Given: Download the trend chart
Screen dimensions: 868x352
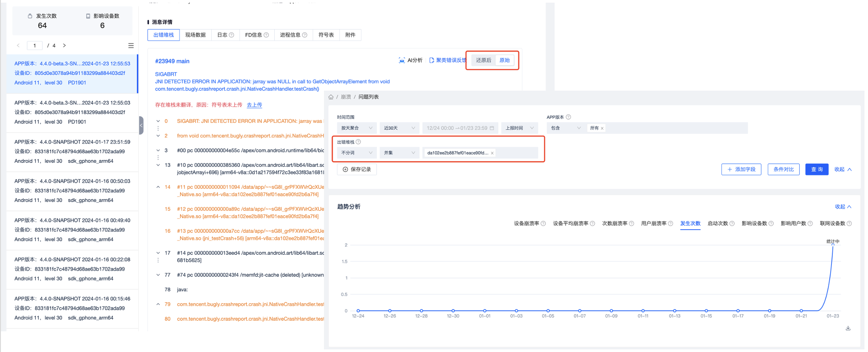Looking at the screenshot, I should coord(848,328).
